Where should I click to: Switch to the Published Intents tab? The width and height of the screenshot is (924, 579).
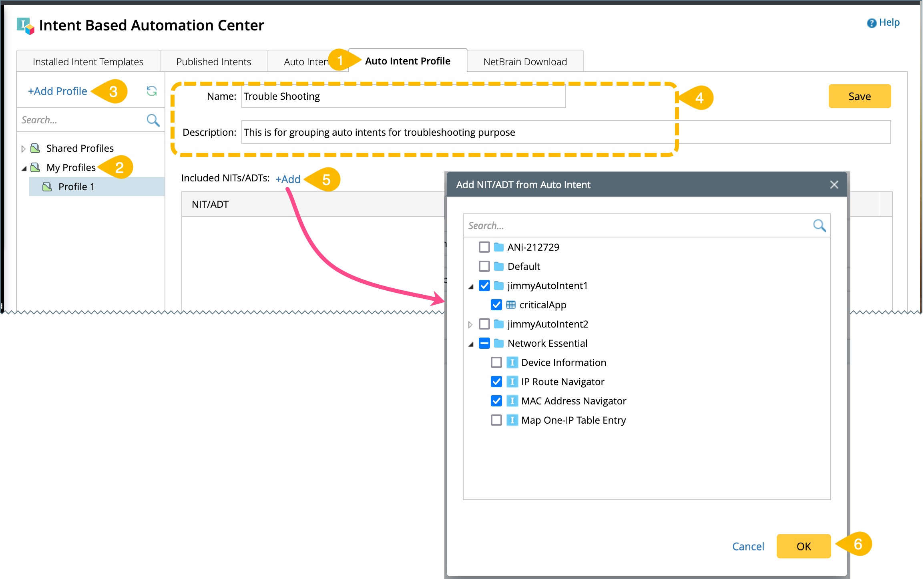pos(213,62)
